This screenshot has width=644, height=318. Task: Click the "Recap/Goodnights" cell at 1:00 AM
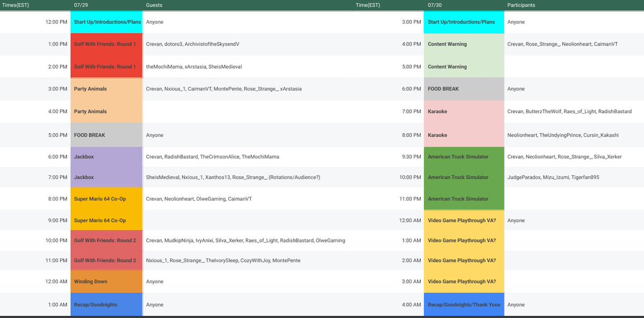(106, 305)
